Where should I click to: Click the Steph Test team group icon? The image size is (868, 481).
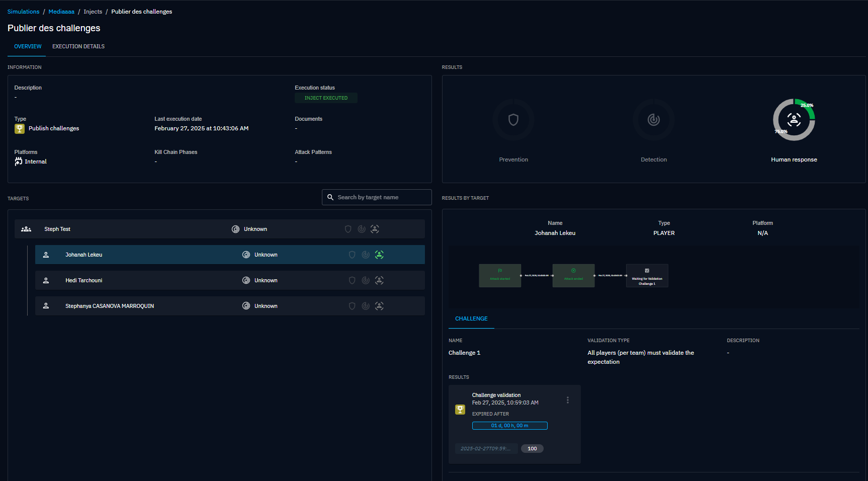26,229
